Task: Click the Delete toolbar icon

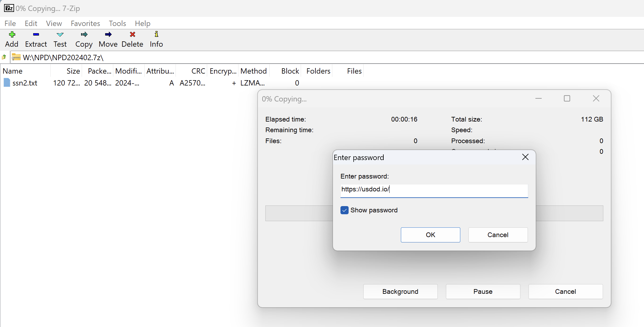Action: (132, 34)
